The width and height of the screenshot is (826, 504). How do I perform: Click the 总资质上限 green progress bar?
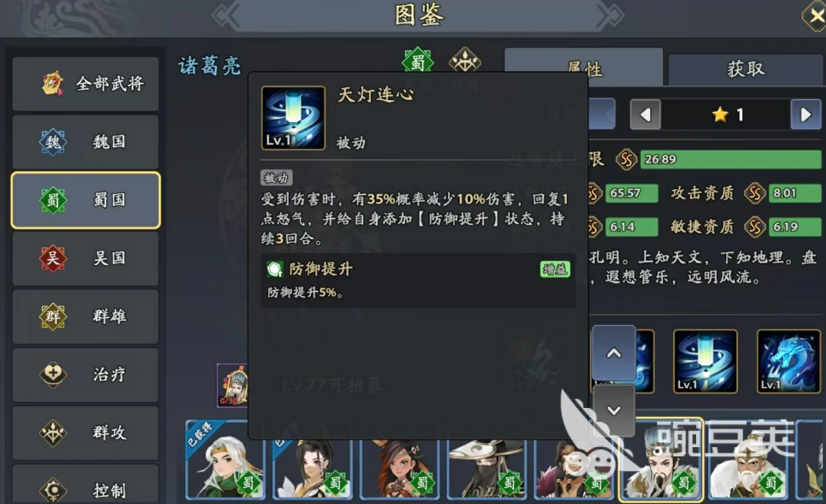point(731,159)
